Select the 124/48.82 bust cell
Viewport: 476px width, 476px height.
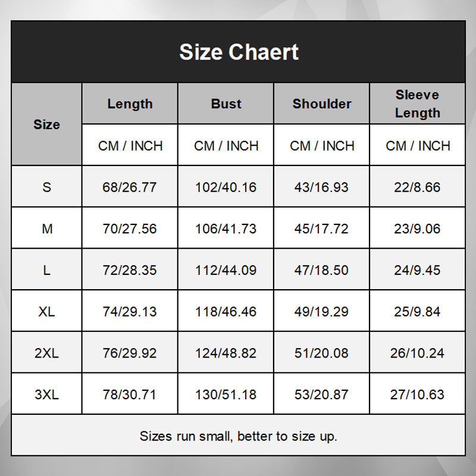[x=226, y=353]
